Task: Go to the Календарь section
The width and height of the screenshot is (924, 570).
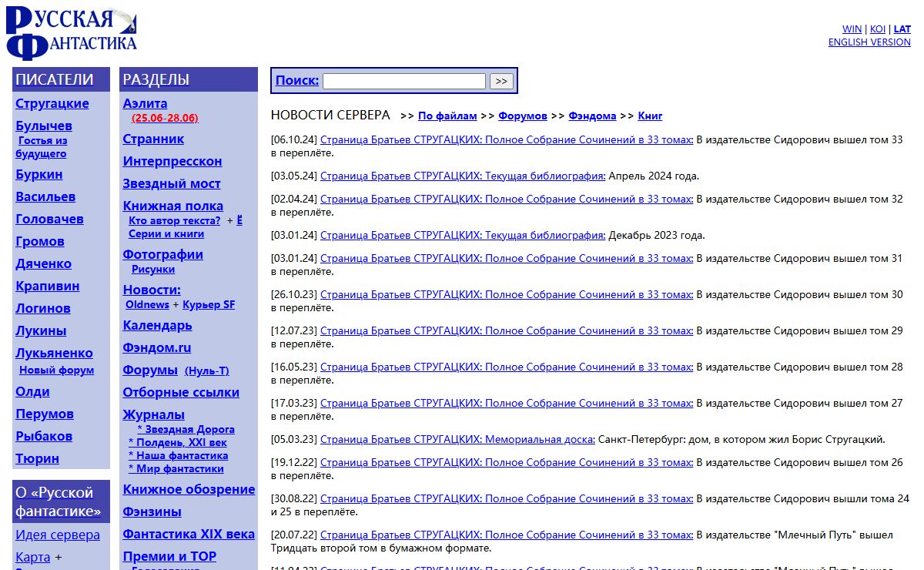Action: [158, 325]
